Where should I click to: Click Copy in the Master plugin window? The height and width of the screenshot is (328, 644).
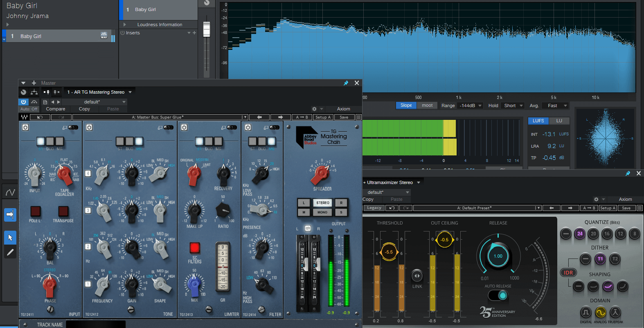point(84,109)
